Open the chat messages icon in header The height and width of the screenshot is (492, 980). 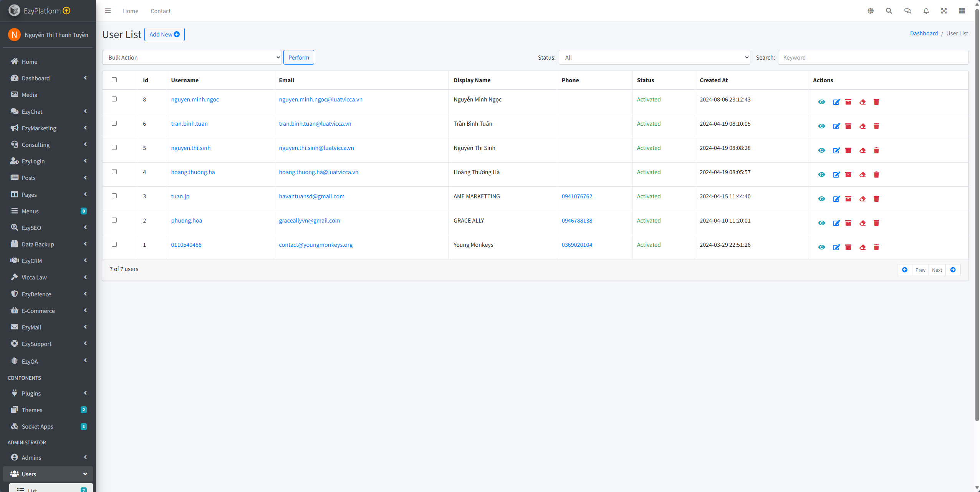pos(907,11)
